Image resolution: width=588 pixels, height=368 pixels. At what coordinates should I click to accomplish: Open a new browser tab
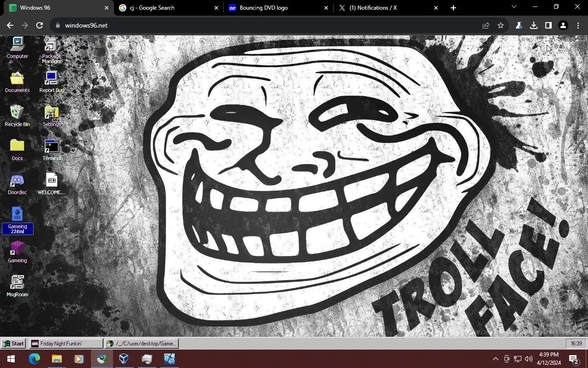[x=453, y=8]
